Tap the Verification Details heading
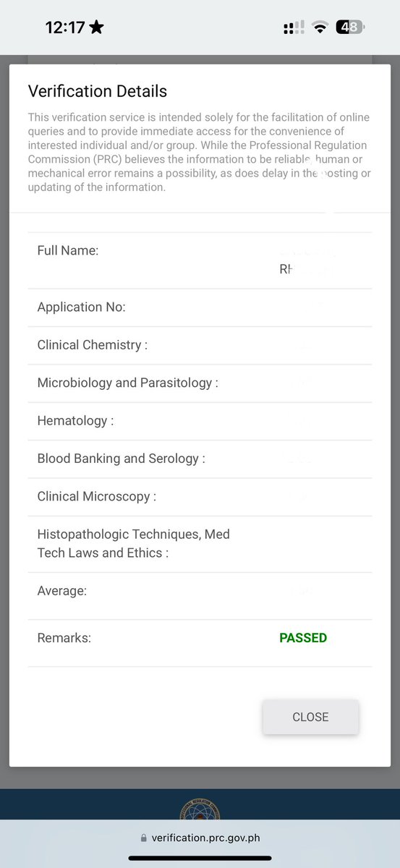 click(98, 91)
